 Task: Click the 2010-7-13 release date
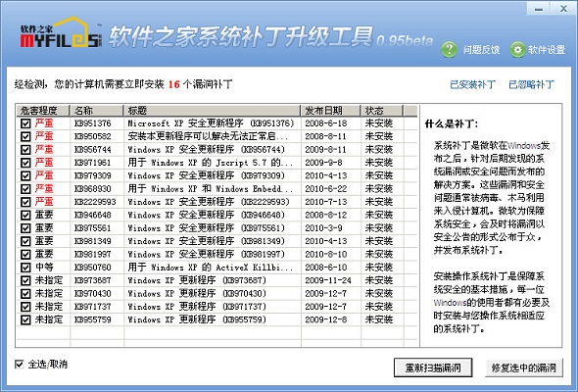(326, 202)
